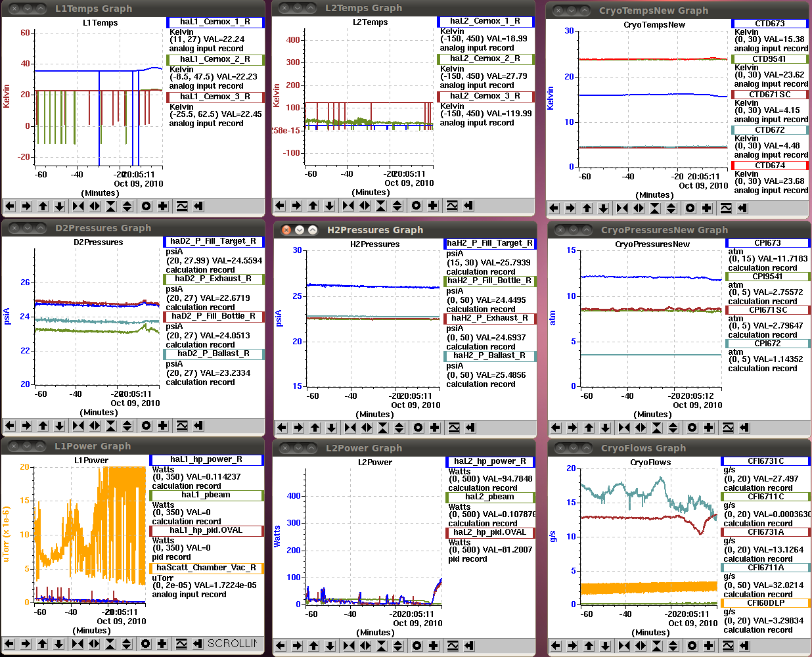Image resolution: width=812 pixels, height=657 pixels.
Task: Click the hourglass vertical zoom icon in L1Temps Graph
Action: (x=111, y=206)
